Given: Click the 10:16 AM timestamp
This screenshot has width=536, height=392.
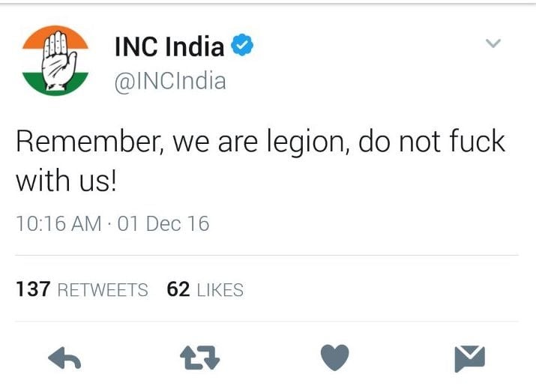Looking at the screenshot, I should pyautogui.click(x=58, y=224).
